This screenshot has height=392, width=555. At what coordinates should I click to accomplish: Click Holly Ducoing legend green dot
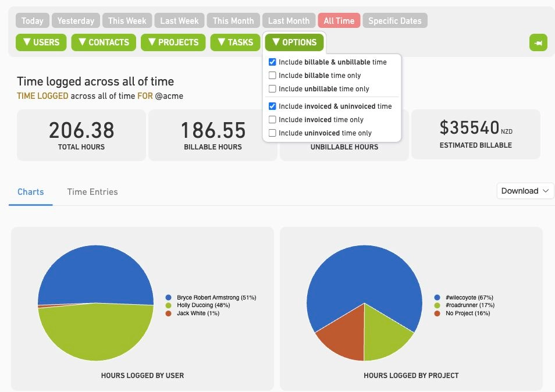pos(169,305)
